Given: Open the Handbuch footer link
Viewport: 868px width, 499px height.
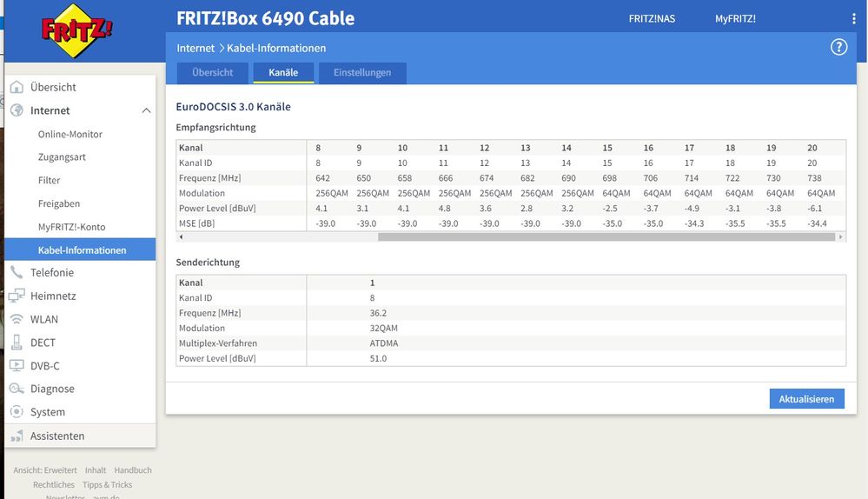Looking at the screenshot, I should coord(133,470).
